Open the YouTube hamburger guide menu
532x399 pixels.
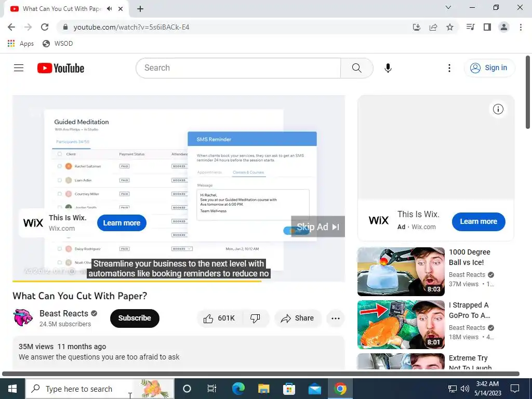pyautogui.click(x=19, y=68)
